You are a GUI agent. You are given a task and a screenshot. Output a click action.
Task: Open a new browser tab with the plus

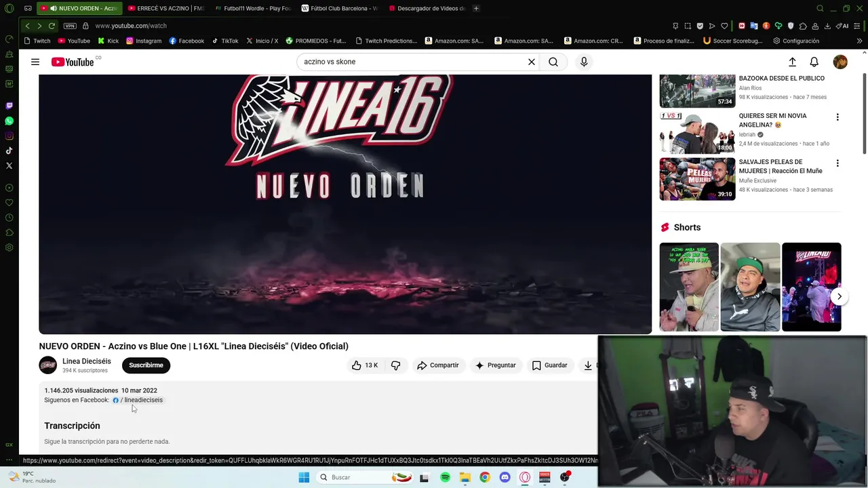pos(476,8)
